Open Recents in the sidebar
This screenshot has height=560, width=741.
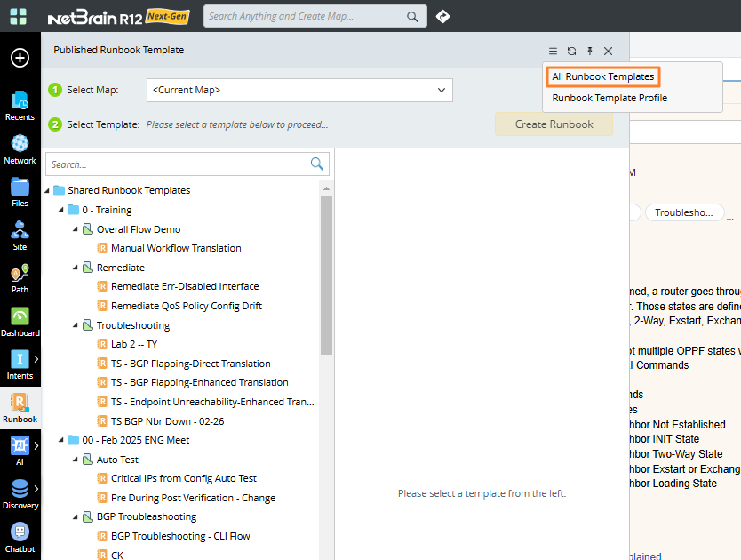pos(20,106)
